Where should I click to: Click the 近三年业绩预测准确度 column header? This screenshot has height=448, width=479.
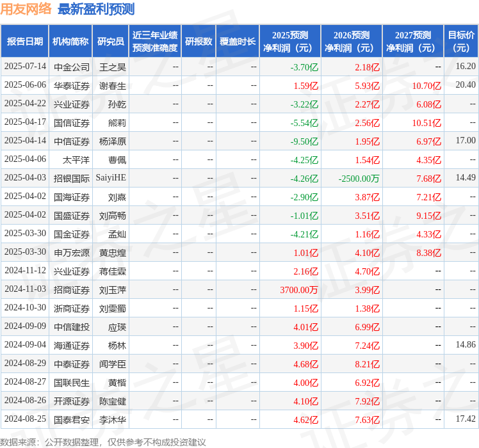pos(155,42)
